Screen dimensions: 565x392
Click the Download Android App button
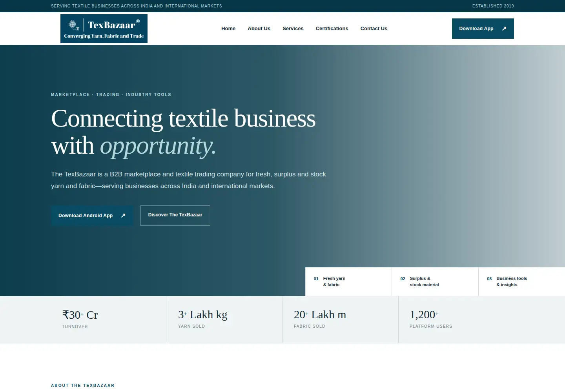click(x=92, y=216)
